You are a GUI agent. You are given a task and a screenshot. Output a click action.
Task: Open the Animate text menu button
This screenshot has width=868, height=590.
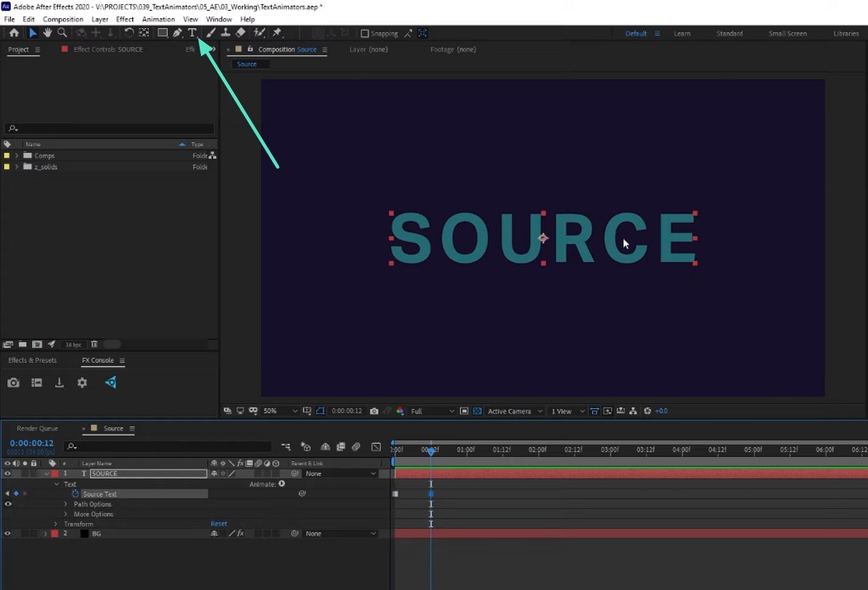pos(281,484)
